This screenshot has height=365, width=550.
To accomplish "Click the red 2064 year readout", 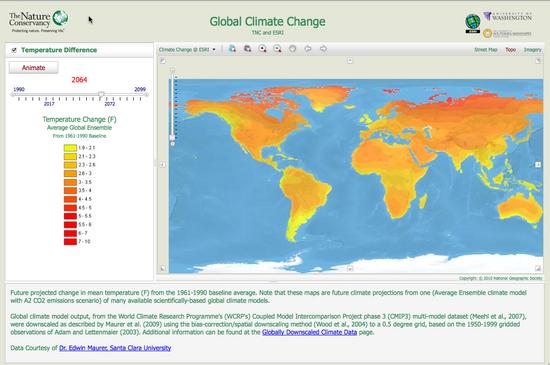I will point(79,80).
